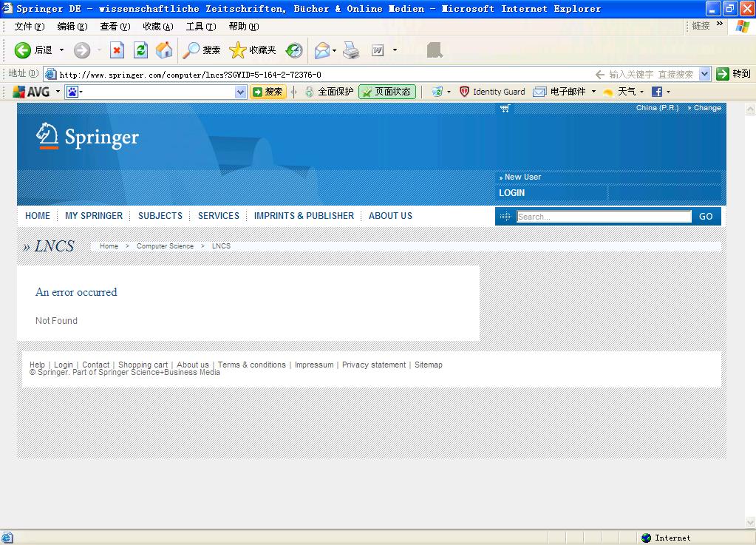
Task: Expand address bar URL history dropdown
Action: (704, 74)
